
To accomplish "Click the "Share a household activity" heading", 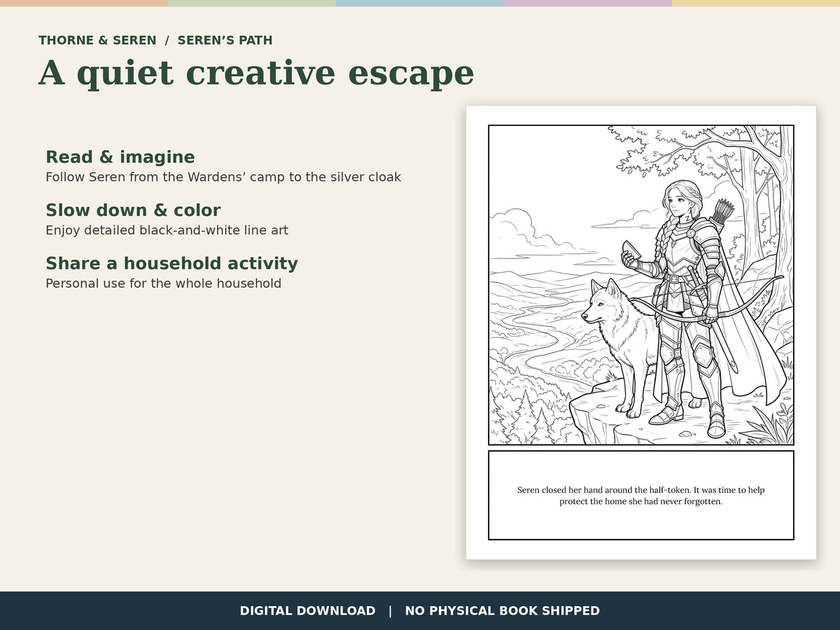I will (171, 263).
